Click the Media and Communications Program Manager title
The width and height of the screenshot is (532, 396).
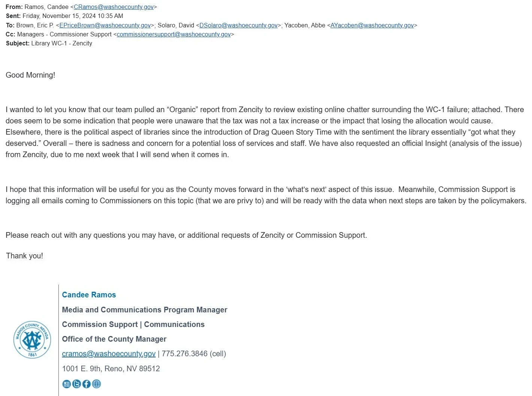[x=145, y=310]
